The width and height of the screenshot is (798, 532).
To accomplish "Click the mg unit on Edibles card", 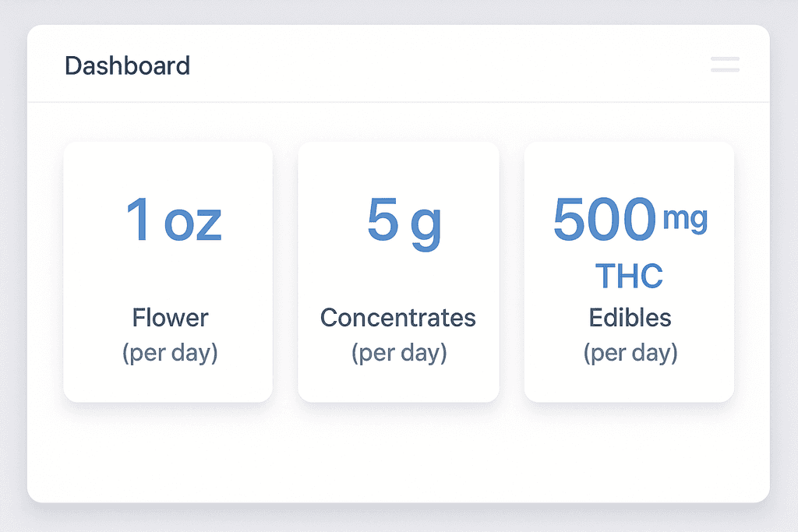I will click(x=684, y=219).
